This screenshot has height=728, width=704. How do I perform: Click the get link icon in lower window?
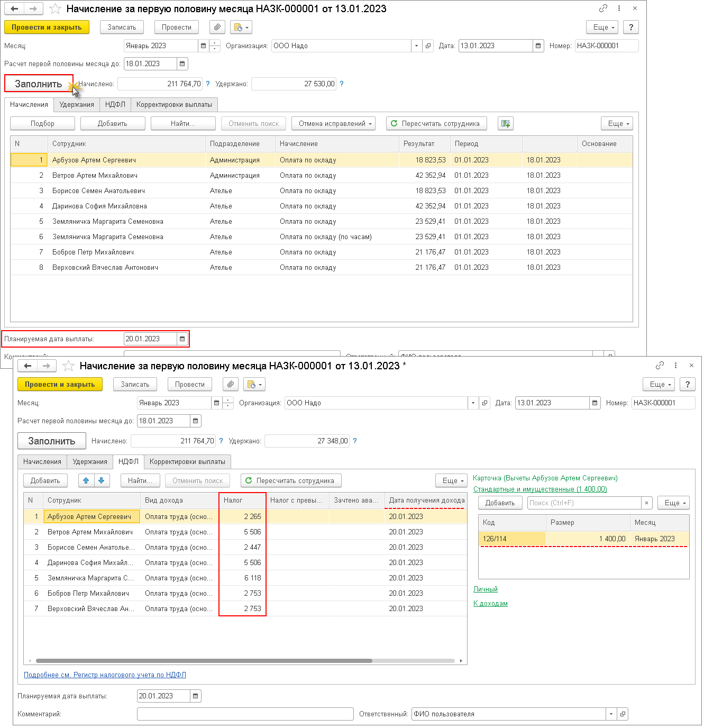(x=660, y=366)
